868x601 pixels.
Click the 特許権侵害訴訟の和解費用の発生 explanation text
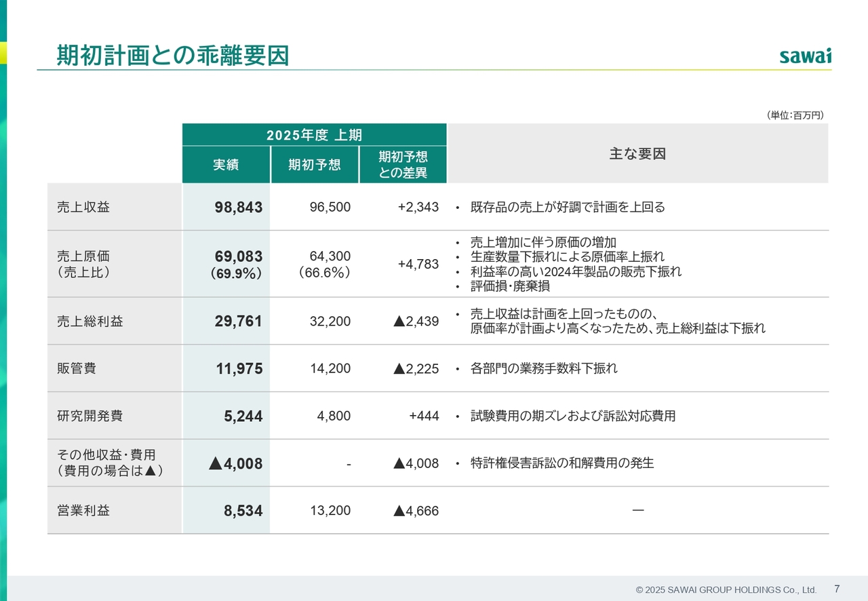pos(562,463)
